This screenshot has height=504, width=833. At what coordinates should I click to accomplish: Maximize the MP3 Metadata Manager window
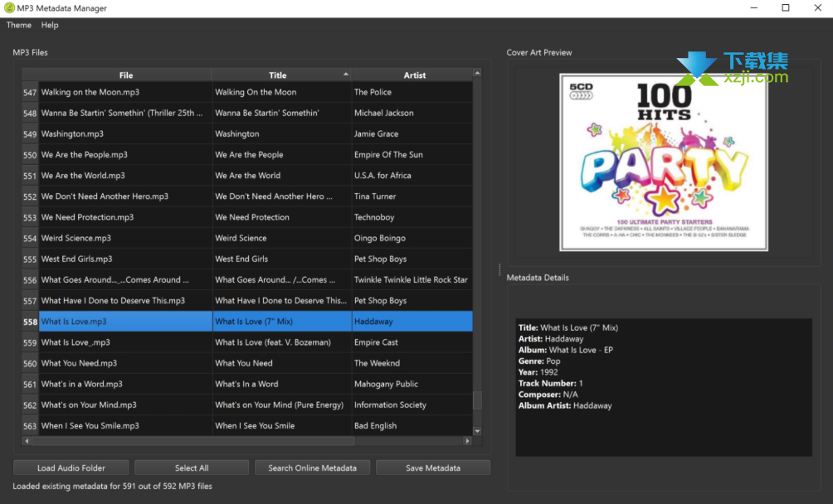click(785, 8)
